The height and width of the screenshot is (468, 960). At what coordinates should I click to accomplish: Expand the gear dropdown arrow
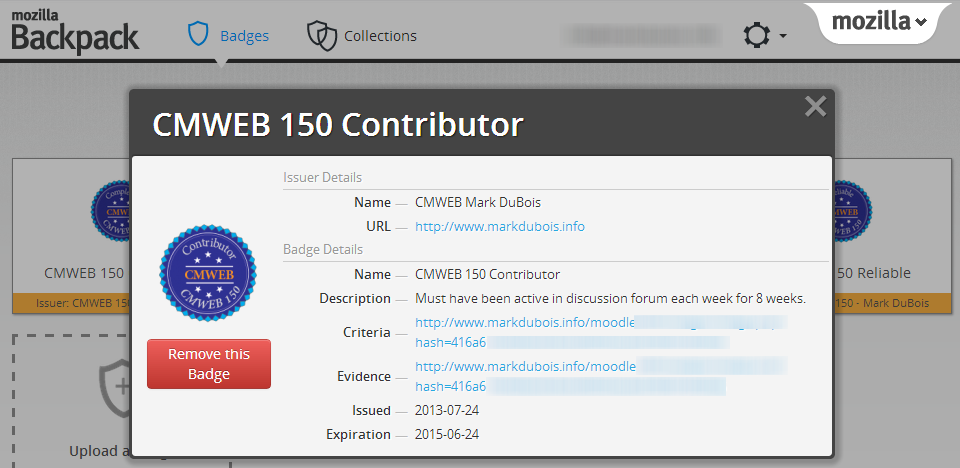point(783,36)
